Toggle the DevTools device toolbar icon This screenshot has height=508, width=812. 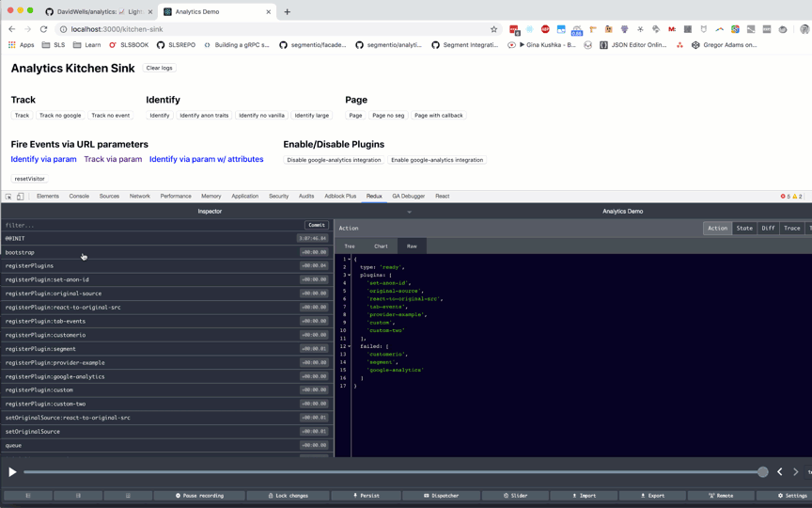point(20,197)
